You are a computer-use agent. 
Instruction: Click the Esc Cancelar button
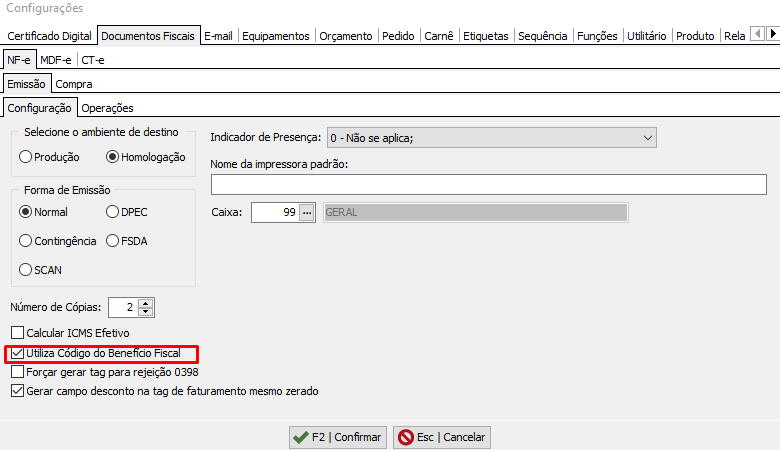pos(441,437)
